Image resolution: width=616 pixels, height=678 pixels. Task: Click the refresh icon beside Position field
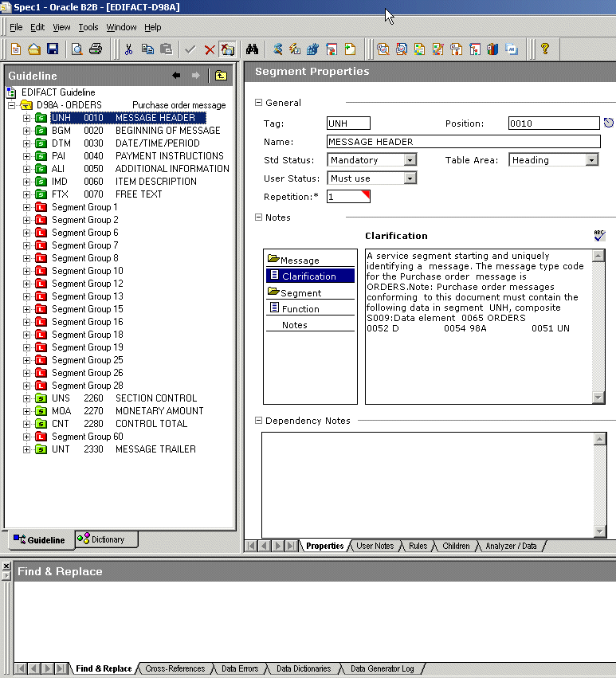coord(609,123)
